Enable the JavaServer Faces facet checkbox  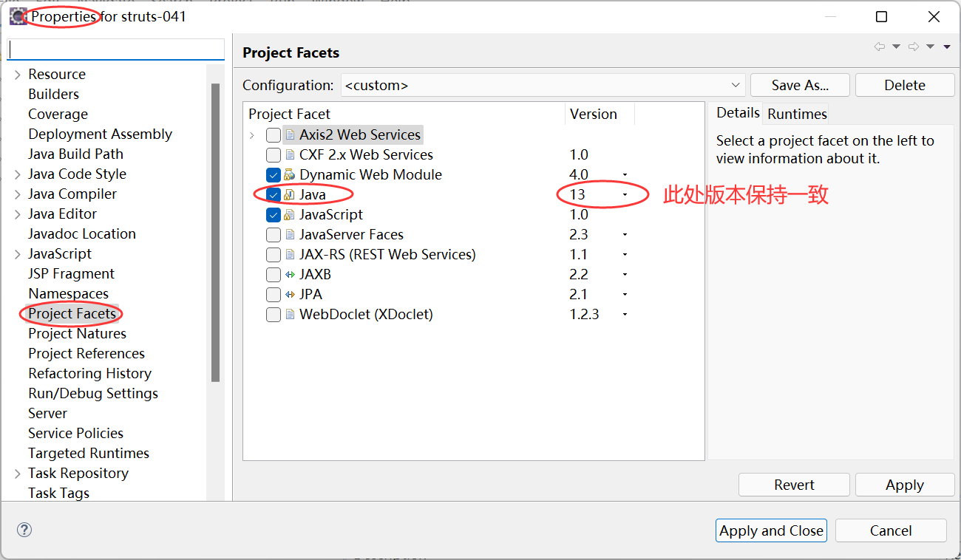tap(274, 235)
